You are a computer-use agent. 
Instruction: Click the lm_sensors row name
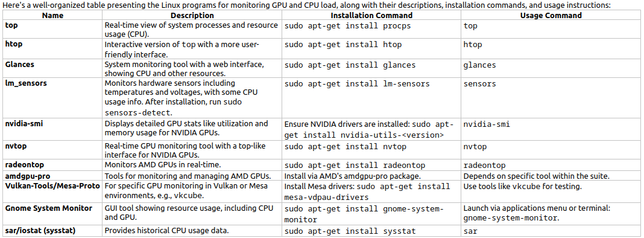point(26,83)
